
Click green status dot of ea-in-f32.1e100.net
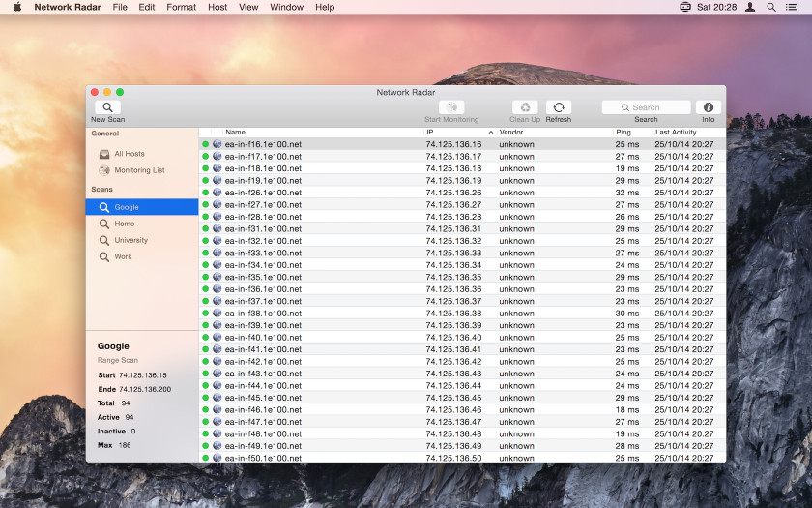(x=206, y=241)
